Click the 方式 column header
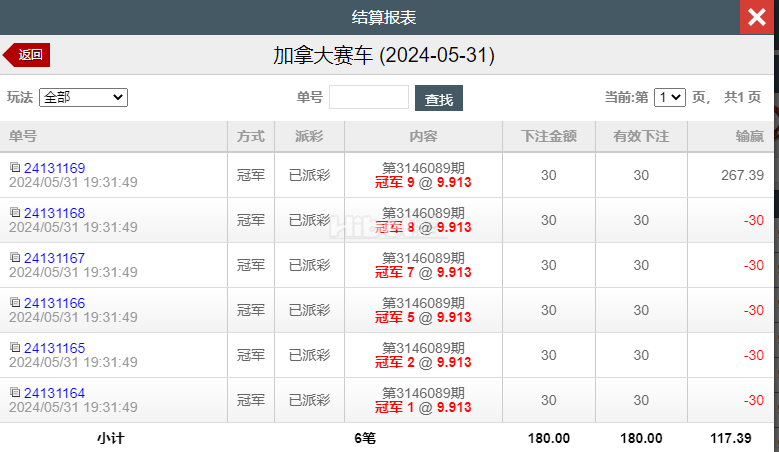The height and width of the screenshot is (452, 779). coord(251,136)
